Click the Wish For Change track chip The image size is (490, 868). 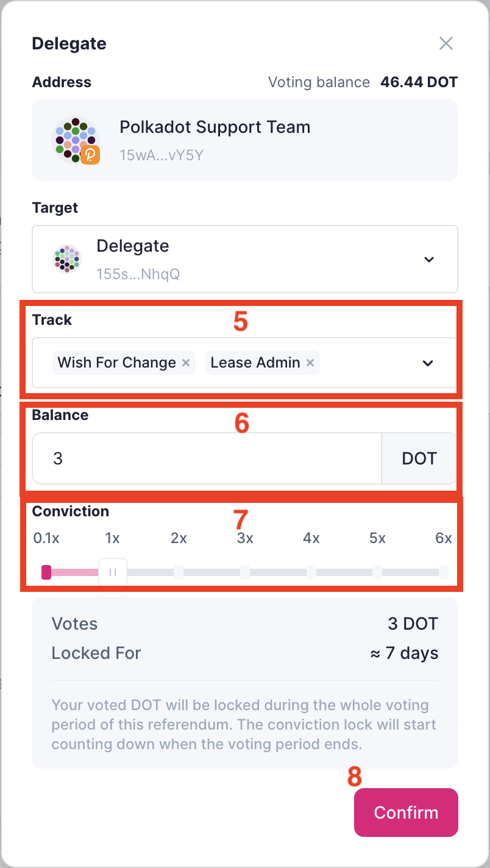[117, 363]
